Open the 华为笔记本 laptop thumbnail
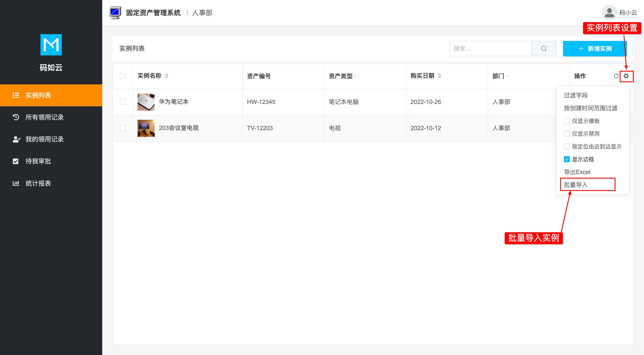The image size is (644, 355). pos(146,102)
